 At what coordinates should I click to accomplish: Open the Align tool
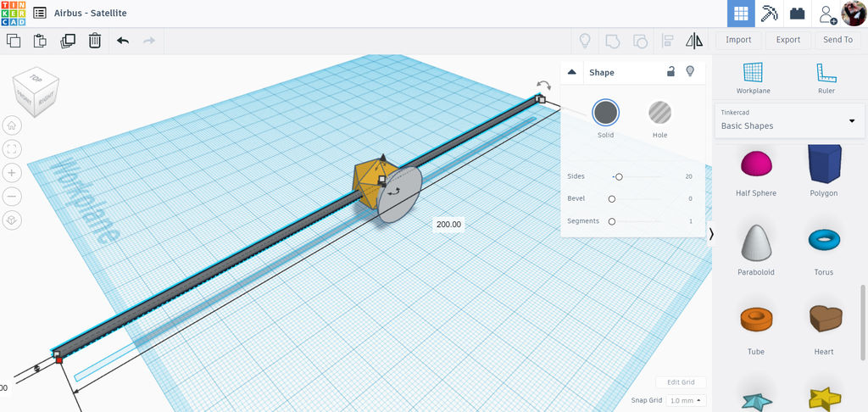coord(667,41)
